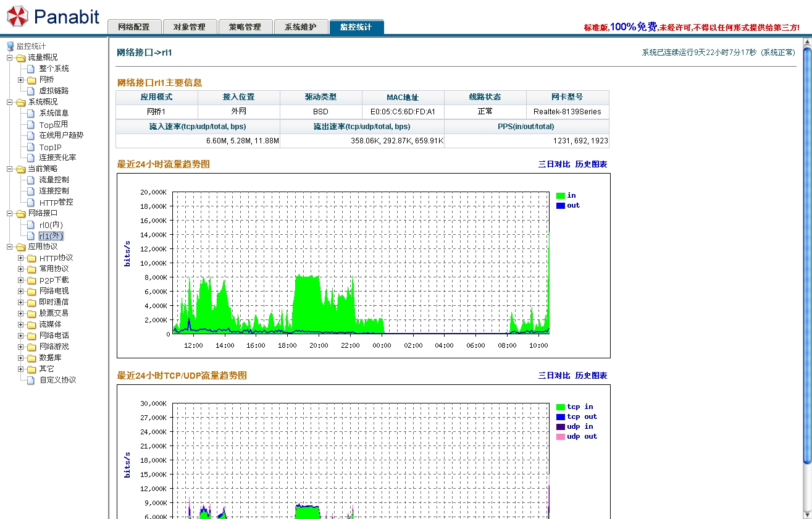Click the MAC address E0:05:C5:6D:FD:A1 cell
The image size is (812, 519).
click(x=403, y=112)
